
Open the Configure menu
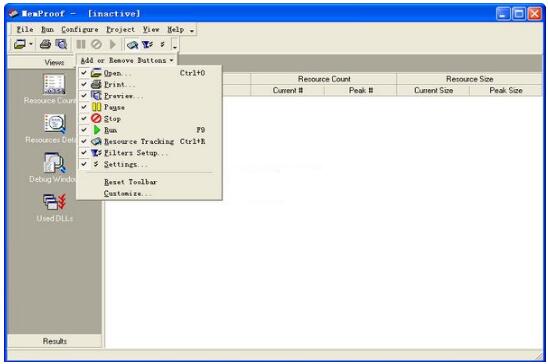coord(80,30)
